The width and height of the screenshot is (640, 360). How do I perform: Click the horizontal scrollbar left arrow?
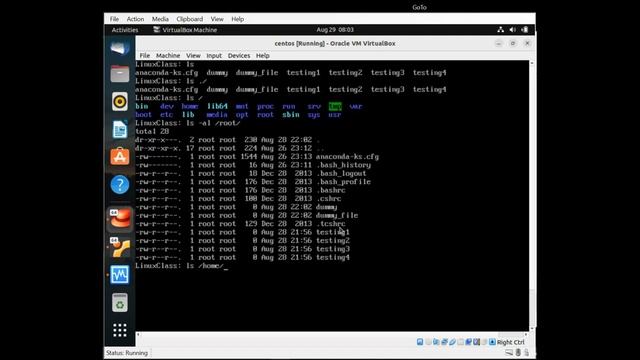tap(138, 334)
